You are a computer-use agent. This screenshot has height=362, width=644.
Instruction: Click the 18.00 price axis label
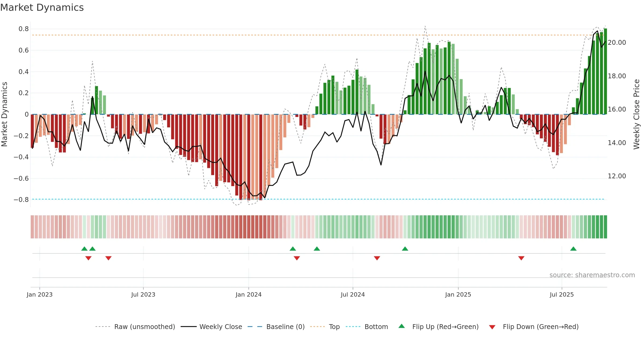[617, 76]
